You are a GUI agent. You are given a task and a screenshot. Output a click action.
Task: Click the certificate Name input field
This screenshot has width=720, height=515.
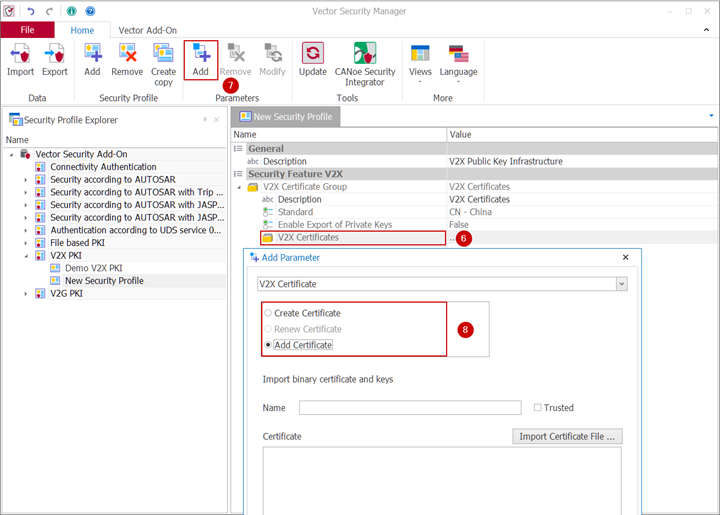410,408
